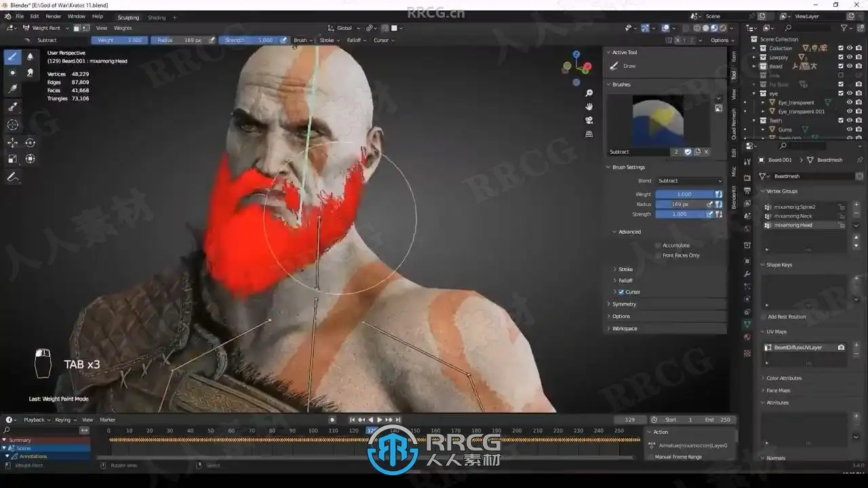Open the Playback menu in timeline

[36, 420]
